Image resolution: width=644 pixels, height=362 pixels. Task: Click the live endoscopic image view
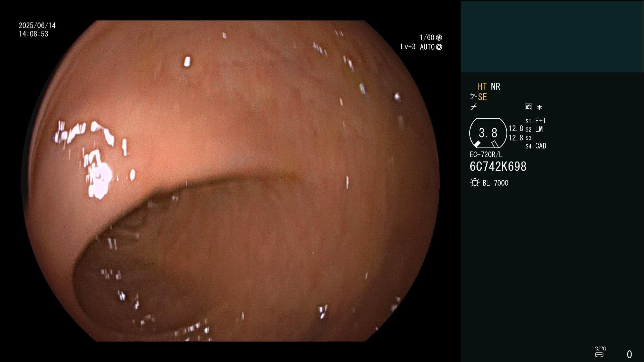pyautogui.click(x=230, y=181)
